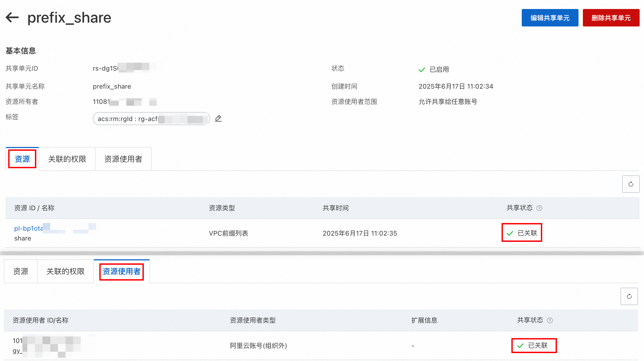Image resolution: width=644 pixels, height=361 pixels.
Task: Select the 资源 tab in lower panel
Action: [x=21, y=271]
